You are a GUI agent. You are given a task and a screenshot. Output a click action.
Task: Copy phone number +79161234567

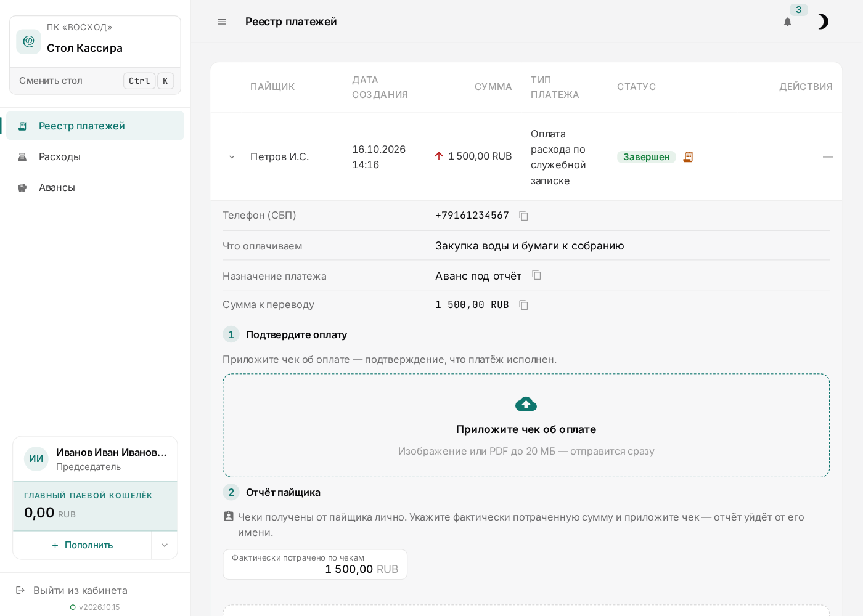524,216
